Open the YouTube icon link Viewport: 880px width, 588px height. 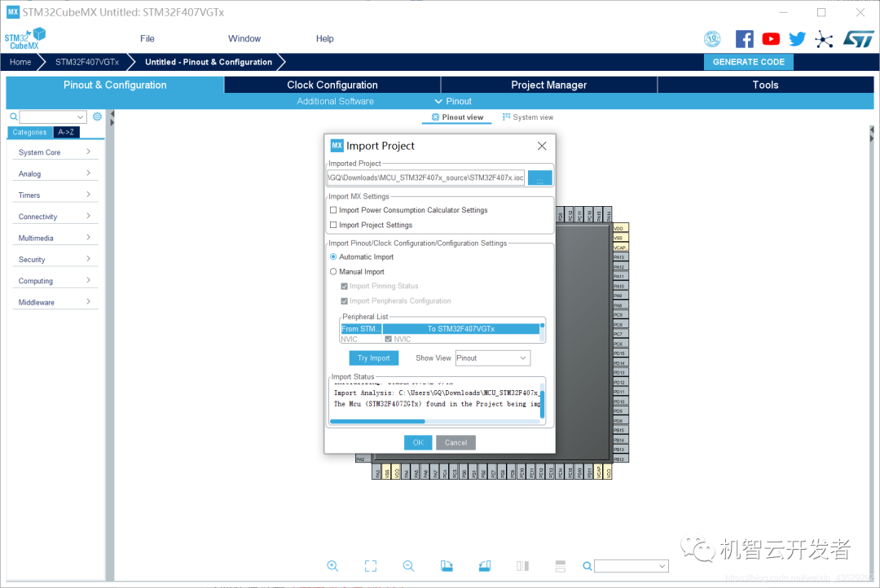[x=771, y=39]
